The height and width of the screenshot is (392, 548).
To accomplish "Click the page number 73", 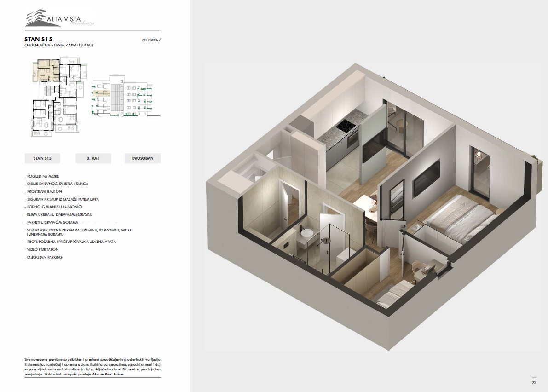I will pos(534,382).
